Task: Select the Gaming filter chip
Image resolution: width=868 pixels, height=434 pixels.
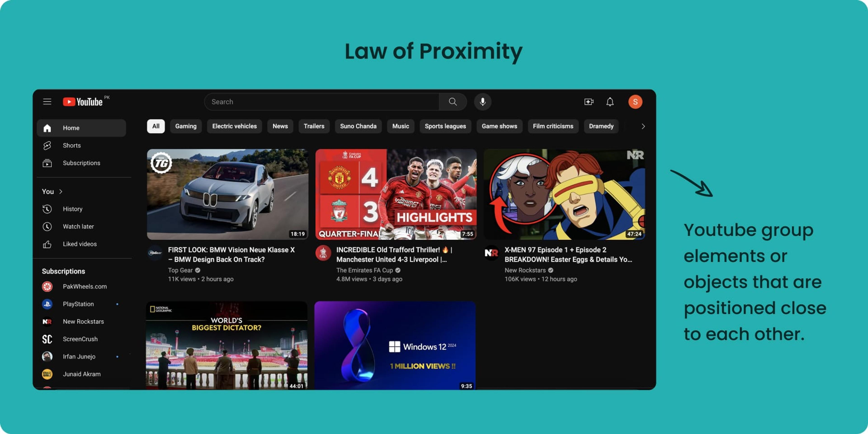Action: [186, 126]
